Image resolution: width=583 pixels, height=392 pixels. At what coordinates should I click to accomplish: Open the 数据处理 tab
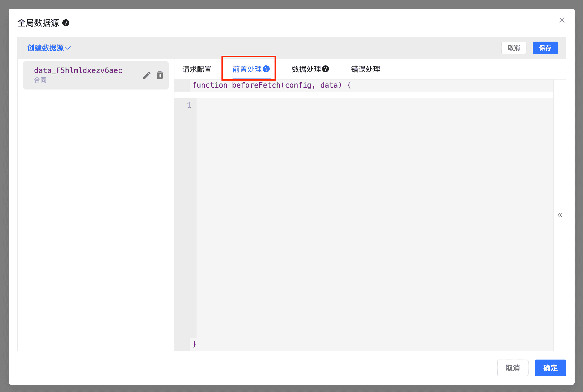(306, 69)
